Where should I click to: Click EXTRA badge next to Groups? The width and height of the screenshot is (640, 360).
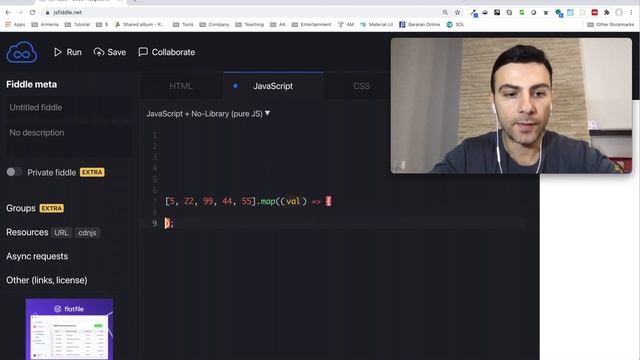(x=51, y=208)
